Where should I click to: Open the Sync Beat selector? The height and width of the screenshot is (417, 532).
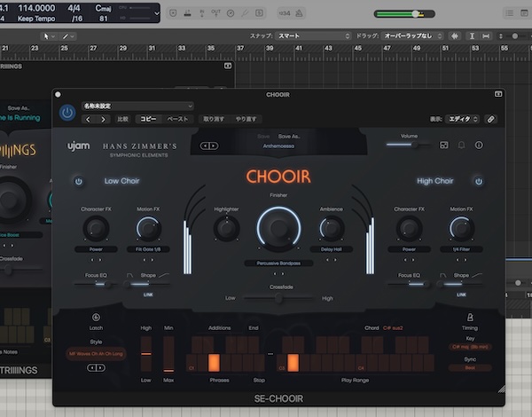click(470, 368)
